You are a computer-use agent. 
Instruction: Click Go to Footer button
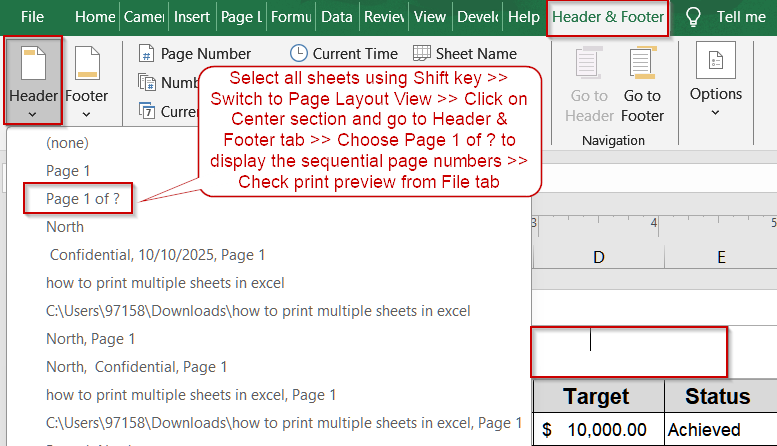pyautogui.click(x=642, y=84)
